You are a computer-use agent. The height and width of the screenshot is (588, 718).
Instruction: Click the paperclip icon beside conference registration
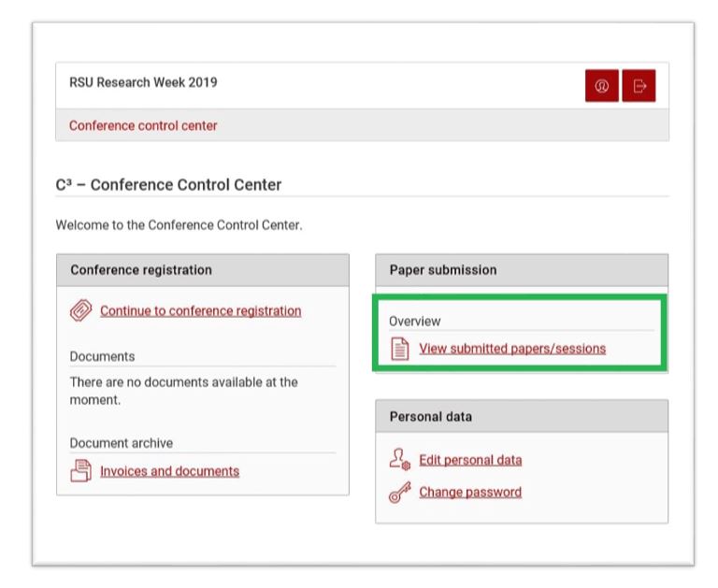[81, 311]
